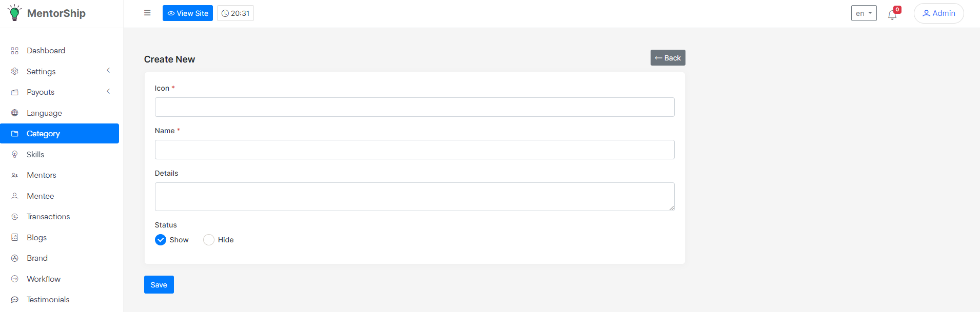Focus the Icon input field
This screenshot has width=980, height=312.
click(415, 107)
